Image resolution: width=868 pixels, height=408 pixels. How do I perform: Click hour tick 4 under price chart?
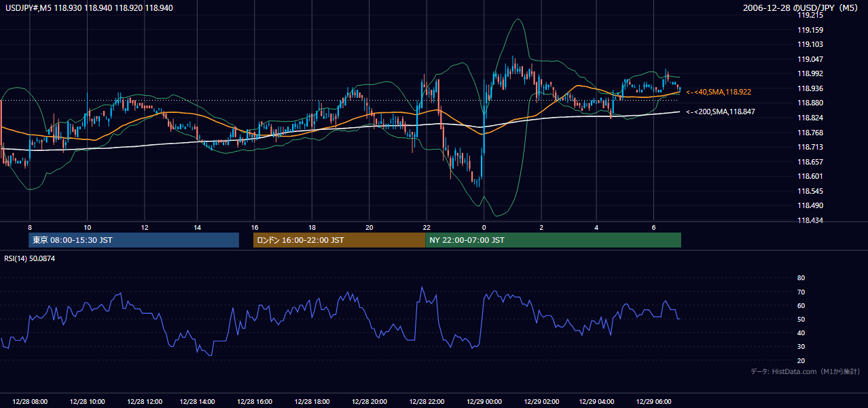596,227
